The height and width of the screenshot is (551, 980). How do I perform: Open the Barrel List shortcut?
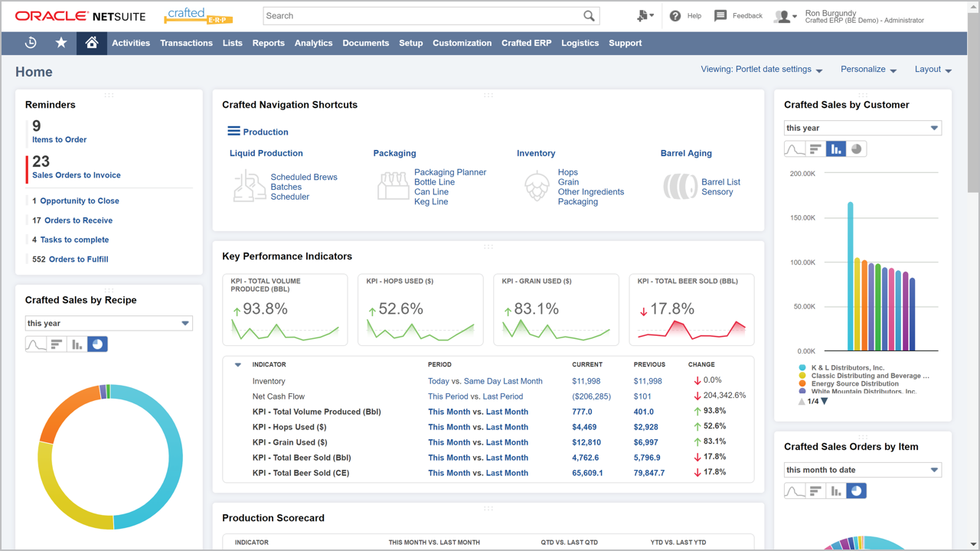[x=720, y=182]
